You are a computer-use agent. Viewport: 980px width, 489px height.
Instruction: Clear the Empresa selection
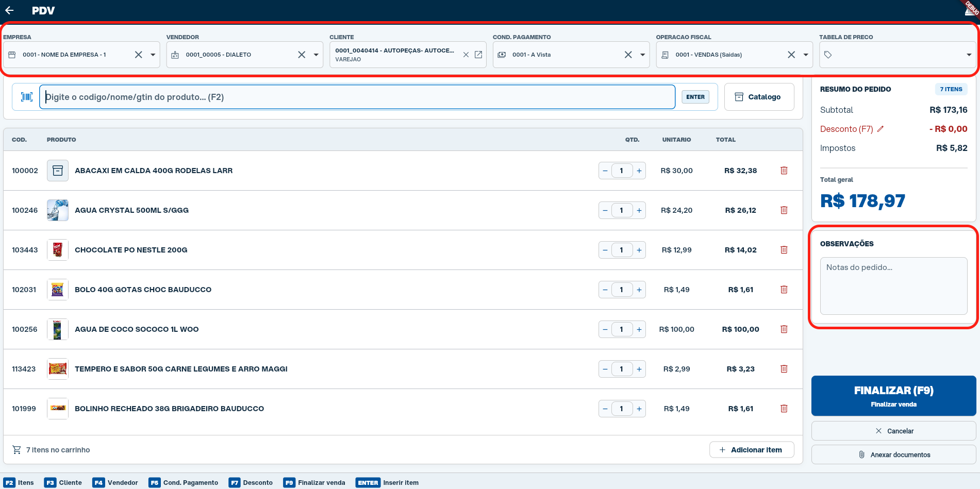click(x=139, y=55)
